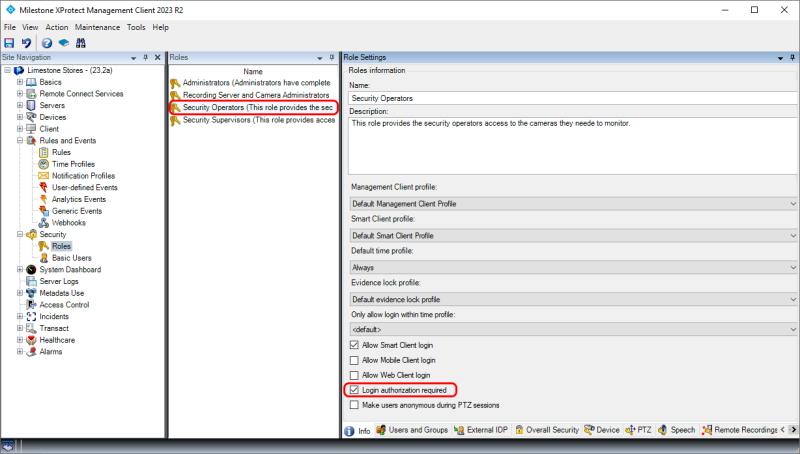Screen dimensions: 800x454
Task: Uncheck Login authorization required
Action: [x=354, y=390]
